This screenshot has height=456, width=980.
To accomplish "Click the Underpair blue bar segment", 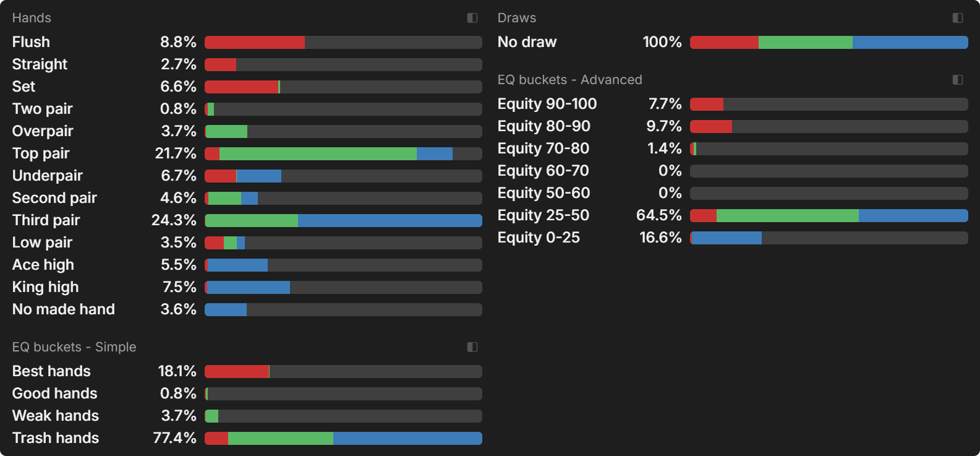I will pyautogui.click(x=258, y=176).
